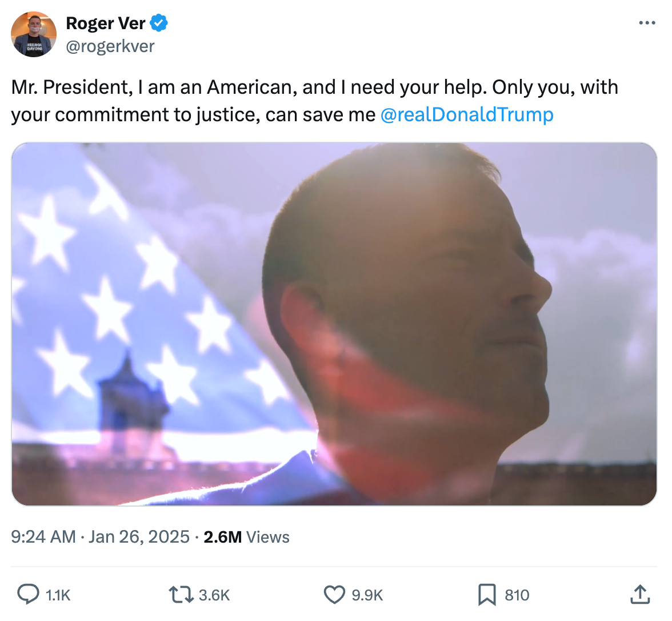Click the reply speech bubble icon
The image size is (672, 621).
coord(28,595)
